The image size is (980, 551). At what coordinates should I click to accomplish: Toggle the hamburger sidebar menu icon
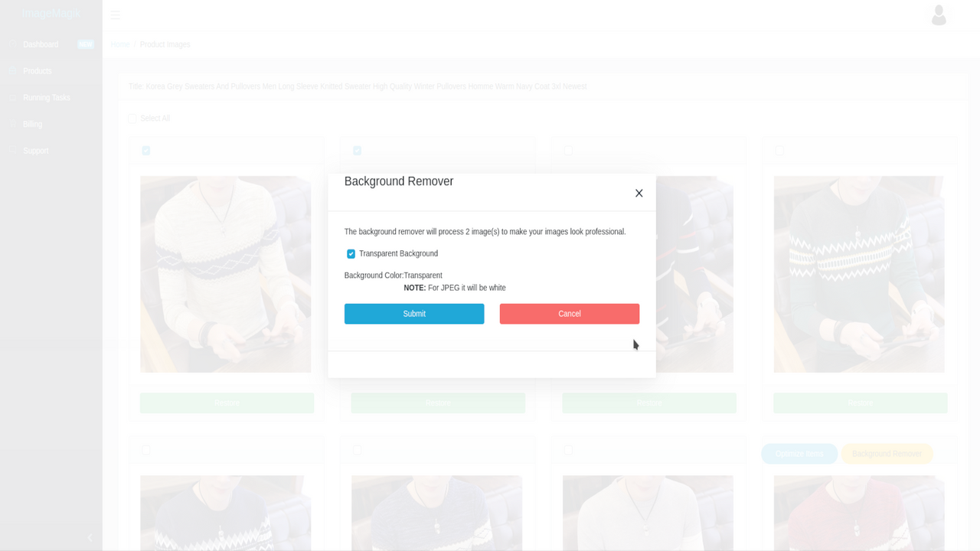[x=115, y=15]
